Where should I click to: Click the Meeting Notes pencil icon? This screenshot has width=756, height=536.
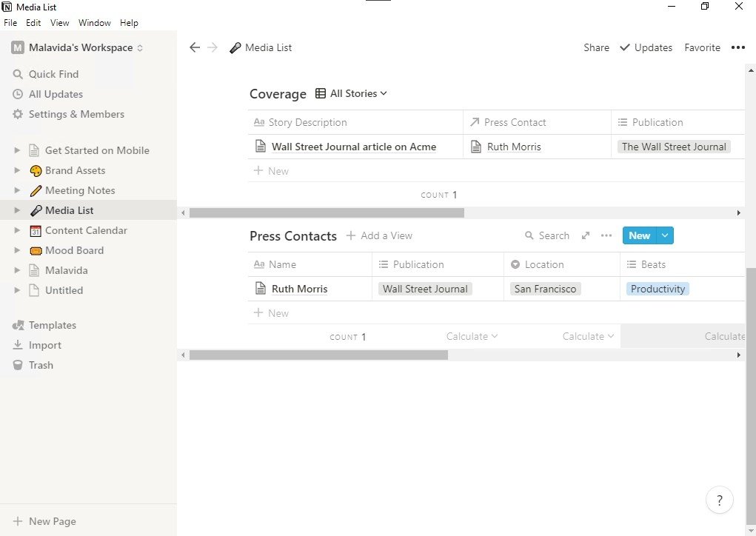36,191
